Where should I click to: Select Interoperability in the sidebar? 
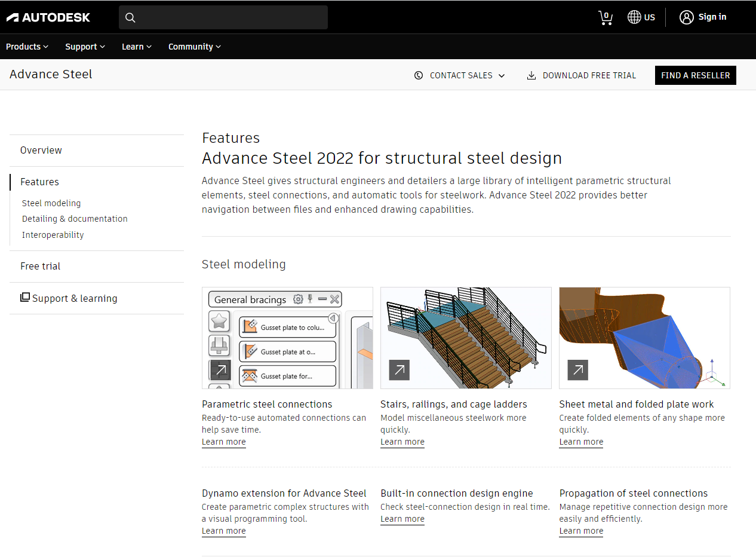point(53,234)
